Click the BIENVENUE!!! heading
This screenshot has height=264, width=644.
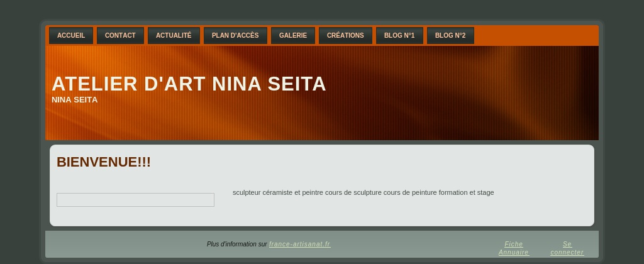coord(104,162)
